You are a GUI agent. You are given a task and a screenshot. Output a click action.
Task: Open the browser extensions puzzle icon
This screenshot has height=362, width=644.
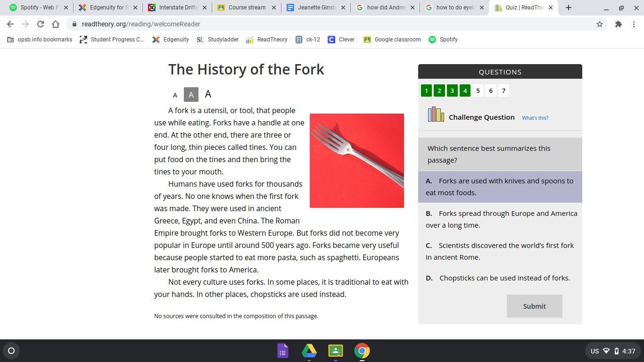click(x=619, y=24)
